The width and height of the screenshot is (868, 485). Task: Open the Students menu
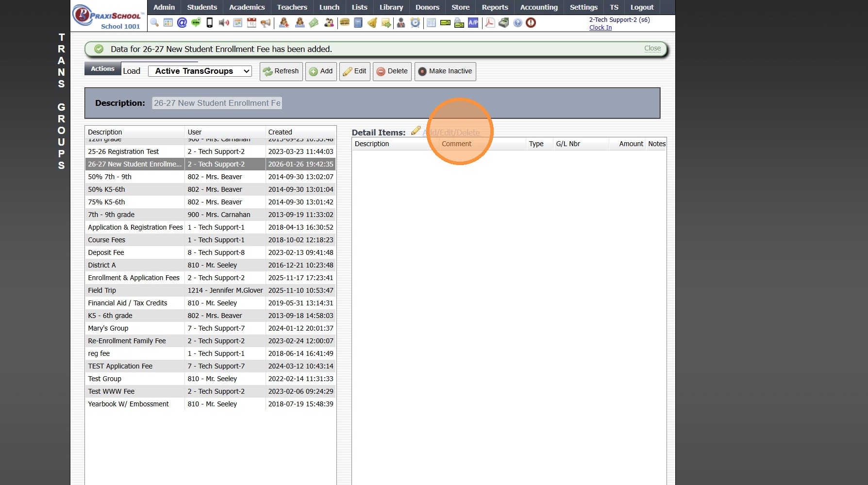[202, 7]
